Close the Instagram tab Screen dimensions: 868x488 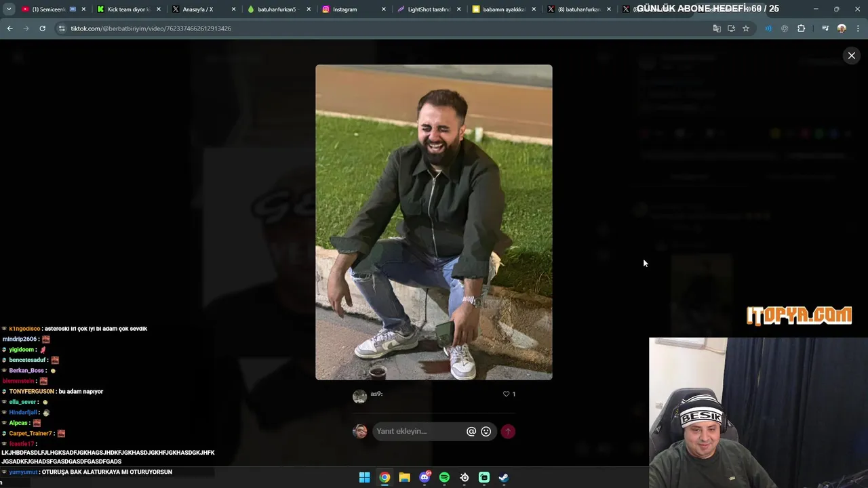384,9
